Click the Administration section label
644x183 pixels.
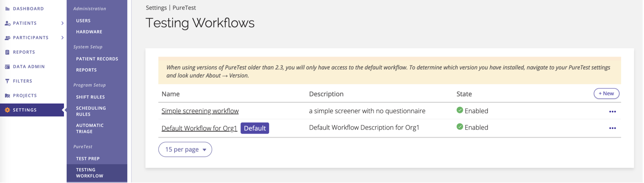click(x=90, y=9)
